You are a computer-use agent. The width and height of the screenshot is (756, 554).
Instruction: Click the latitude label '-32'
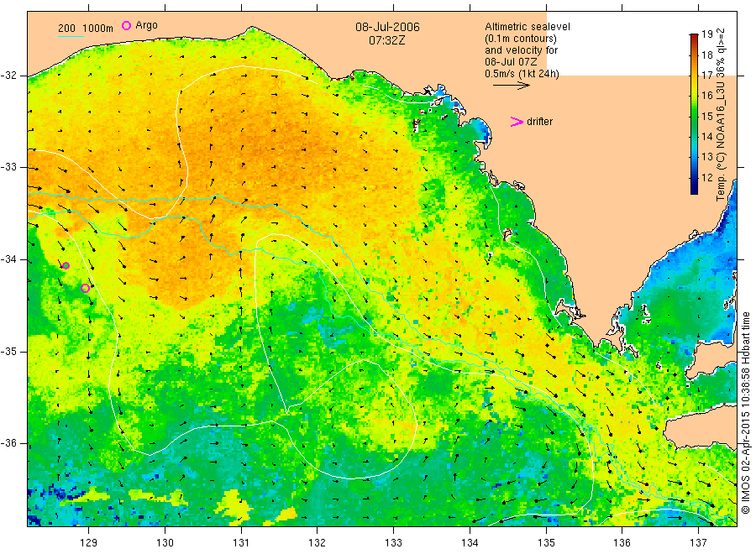[x=8, y=76]
